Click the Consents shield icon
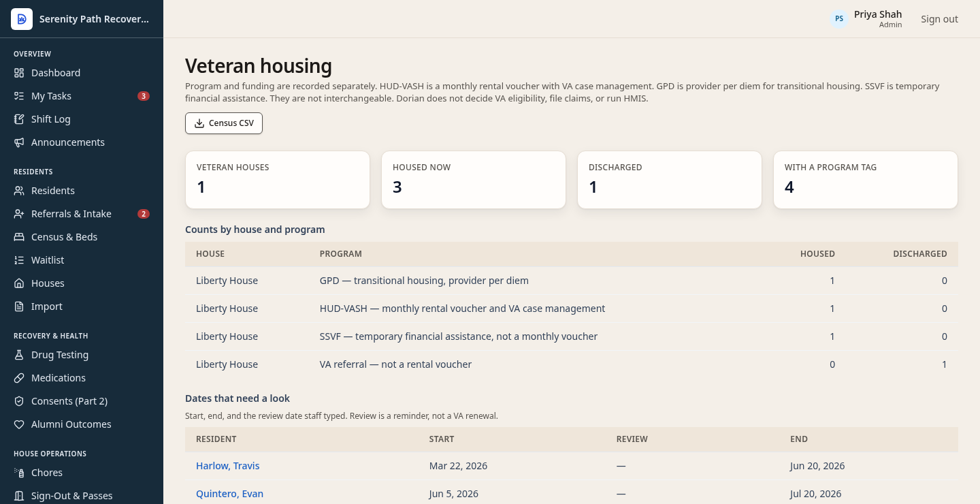 19,401
